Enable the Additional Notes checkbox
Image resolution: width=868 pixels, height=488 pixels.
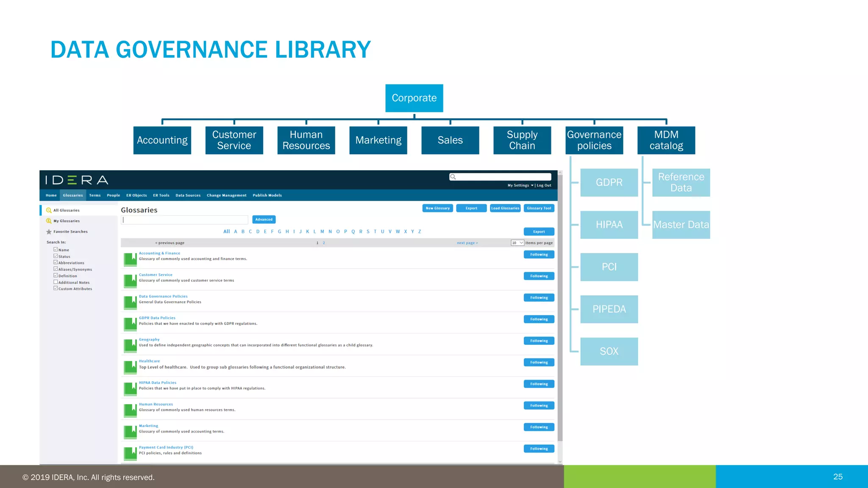(56, 282)
